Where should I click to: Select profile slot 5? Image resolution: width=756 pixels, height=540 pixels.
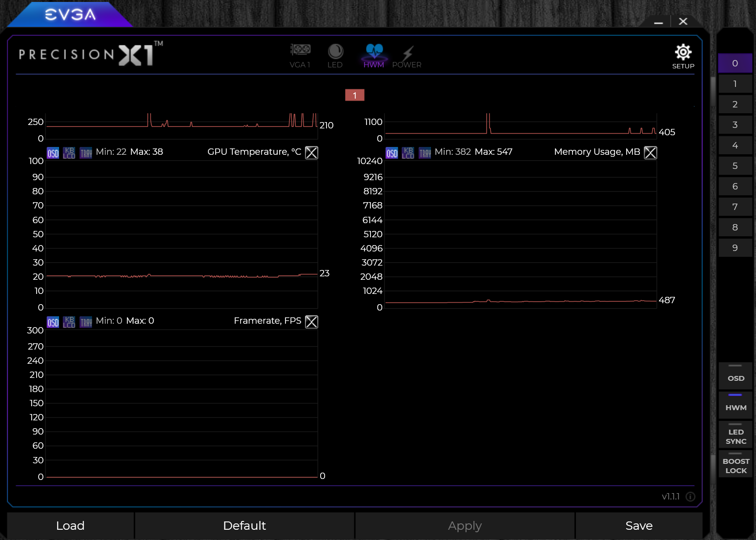tap(735, 166)
